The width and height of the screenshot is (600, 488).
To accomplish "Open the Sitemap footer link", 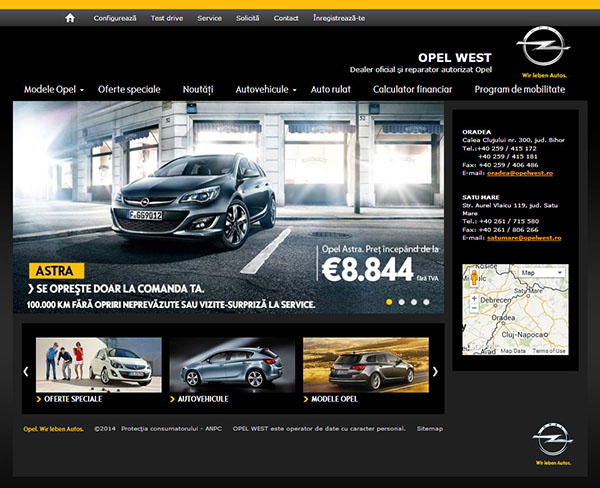I will [x=430, y=429].
